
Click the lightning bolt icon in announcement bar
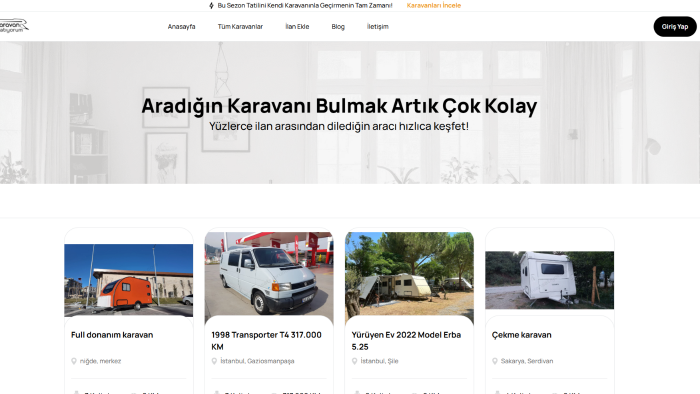click(212, 5)
